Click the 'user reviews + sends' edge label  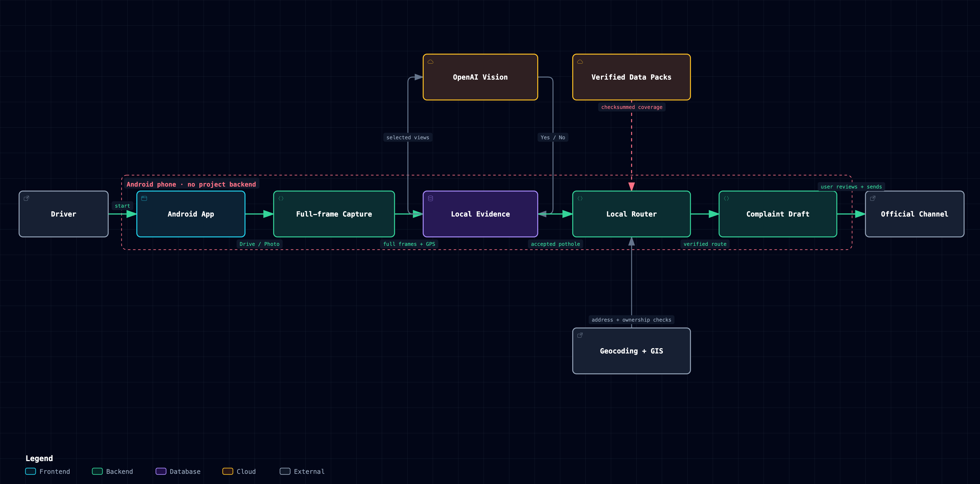pyautogui.click(x=851, y=187)
